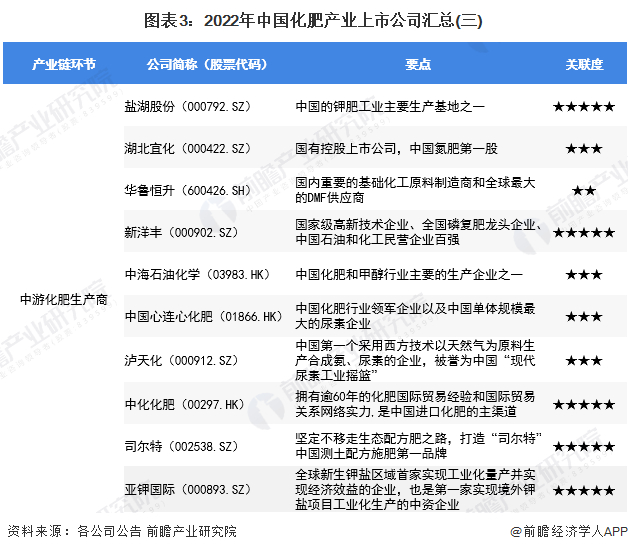Click the three-star rating for 中海石油化学
The image size is (628, 552).
tap(584, 274)
